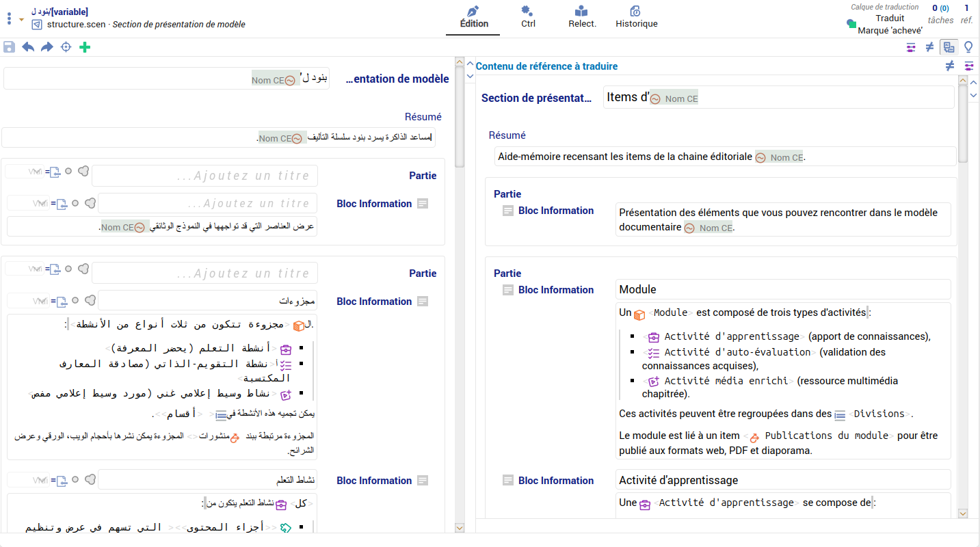Click the comment bubble on the first Partie row
Viewport: 980px width, 547px height.
83,172
